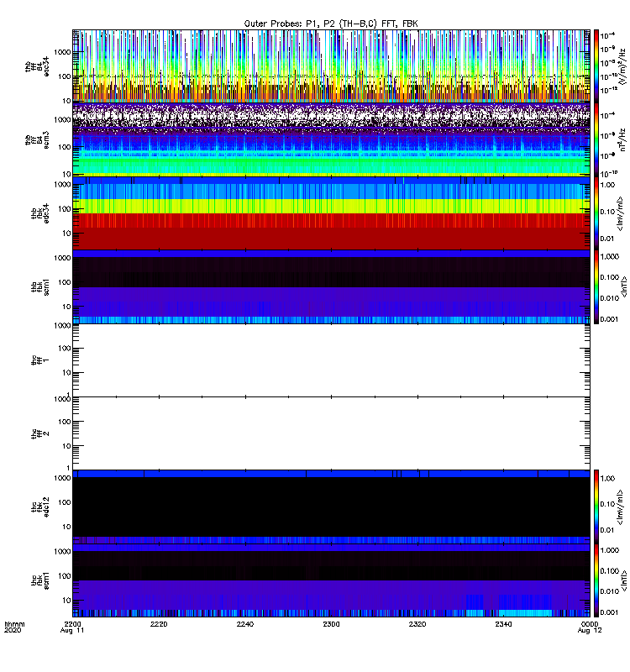
Task: Click the '100' y-axis tick of thc fff 2 panel
Action: pyautogui.click(x=65, y=422)
